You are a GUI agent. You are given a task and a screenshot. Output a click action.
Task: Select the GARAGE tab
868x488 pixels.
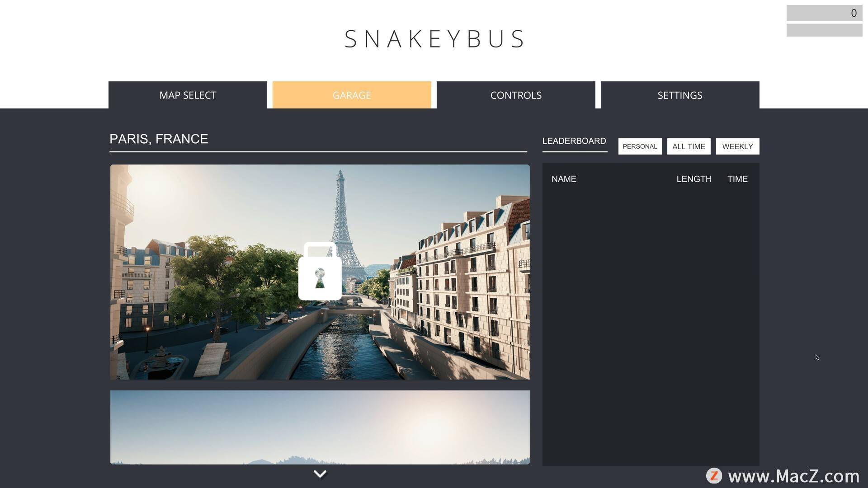pyautogui.click(x=352, y=95)
